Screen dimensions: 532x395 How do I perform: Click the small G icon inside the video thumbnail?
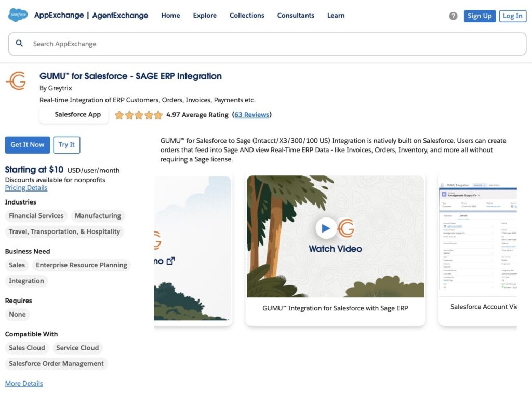click(x=345, y=227)
